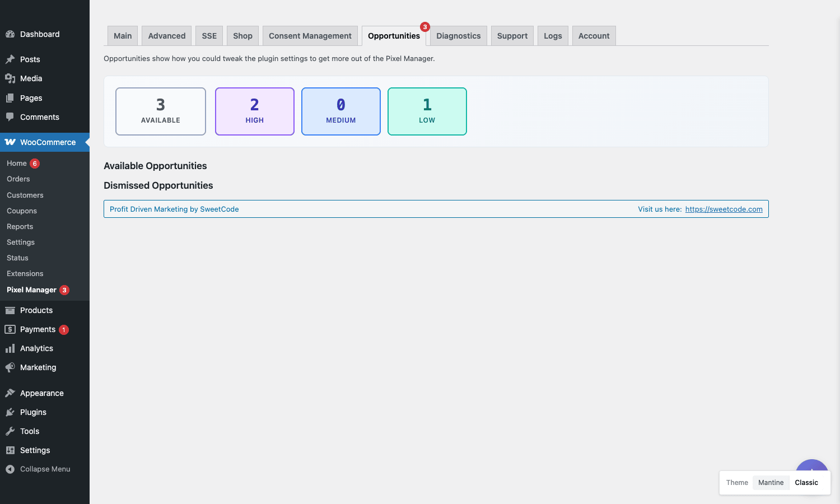This screenshot has width=840, height=504.
Task: View the Logs tab
Action: coord(553,36)
